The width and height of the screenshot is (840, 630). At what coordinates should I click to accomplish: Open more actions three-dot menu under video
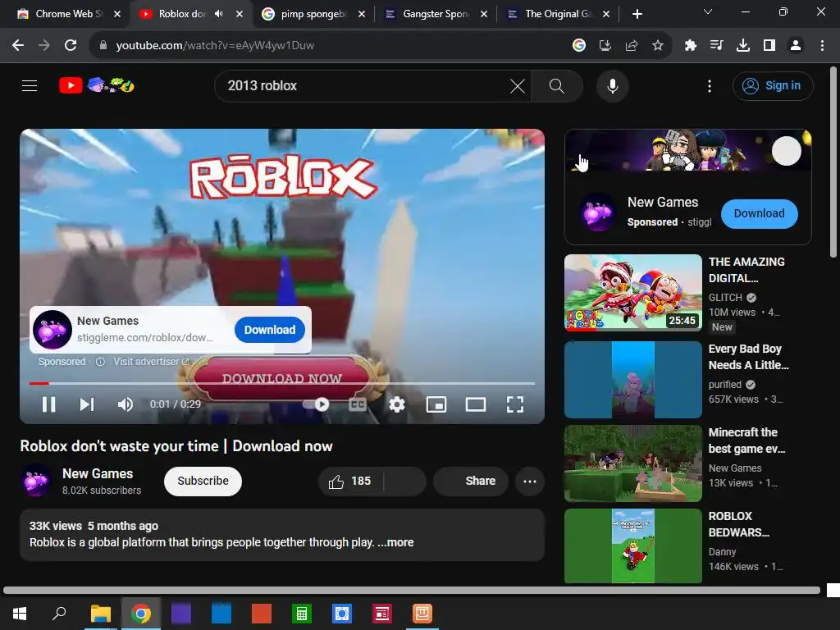(530, 481)
